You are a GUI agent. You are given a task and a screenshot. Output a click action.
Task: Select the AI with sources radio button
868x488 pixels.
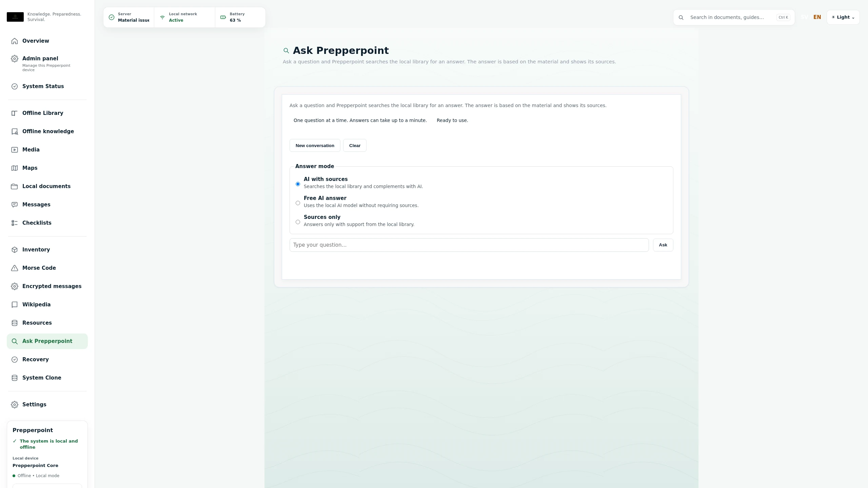click(298, 184)
